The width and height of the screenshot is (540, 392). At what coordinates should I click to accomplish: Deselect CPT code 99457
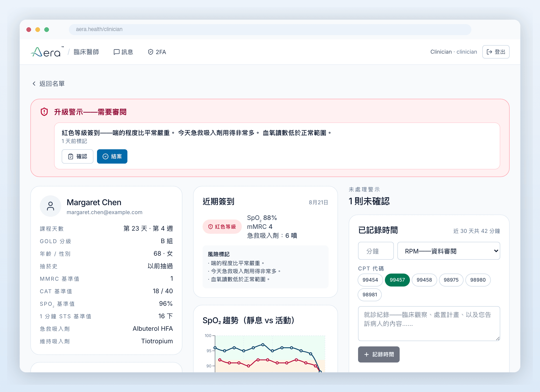pyautogui.click(x=397, y=280)
